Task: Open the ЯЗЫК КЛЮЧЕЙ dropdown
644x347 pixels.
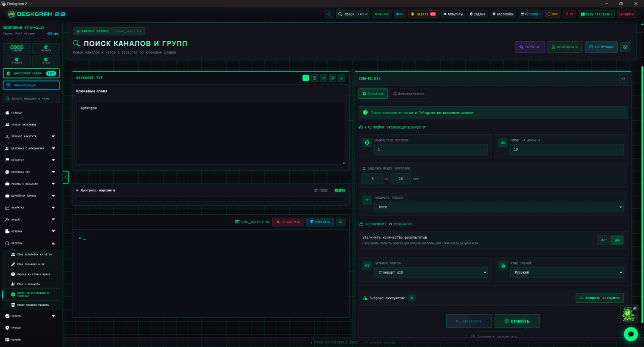Action: pyautogui.click(x=567, y=272)
